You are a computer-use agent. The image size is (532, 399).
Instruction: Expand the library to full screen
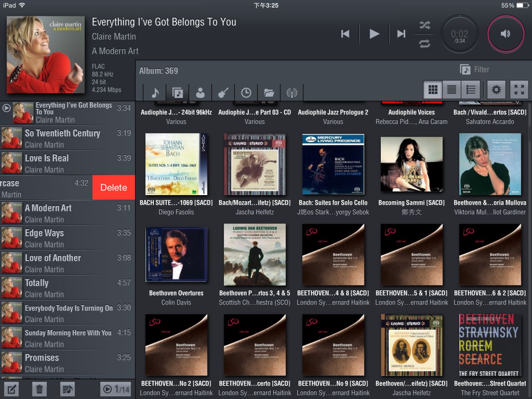click(519, 90)
